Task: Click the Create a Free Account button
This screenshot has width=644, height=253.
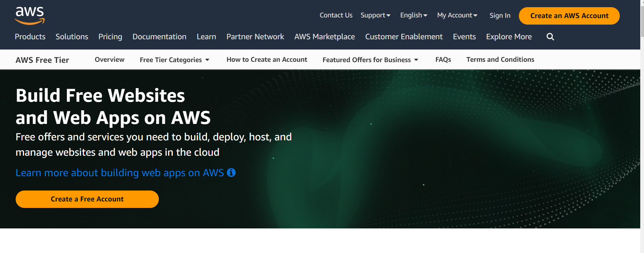Action: 87,199
